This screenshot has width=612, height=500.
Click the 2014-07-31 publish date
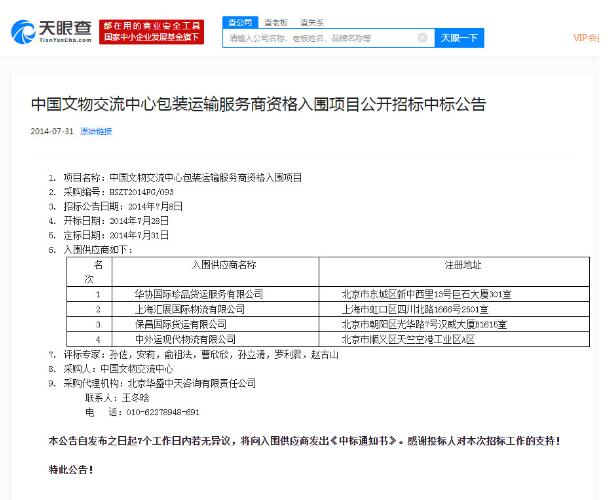pos(52,131)
